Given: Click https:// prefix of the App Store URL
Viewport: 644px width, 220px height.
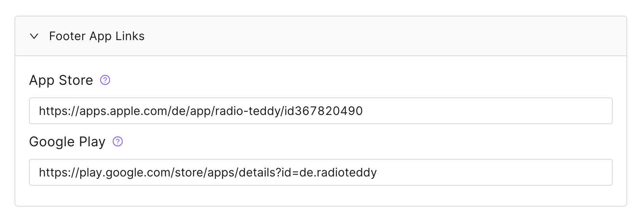Looking at the screenshot, I should [x=59, y=111].
